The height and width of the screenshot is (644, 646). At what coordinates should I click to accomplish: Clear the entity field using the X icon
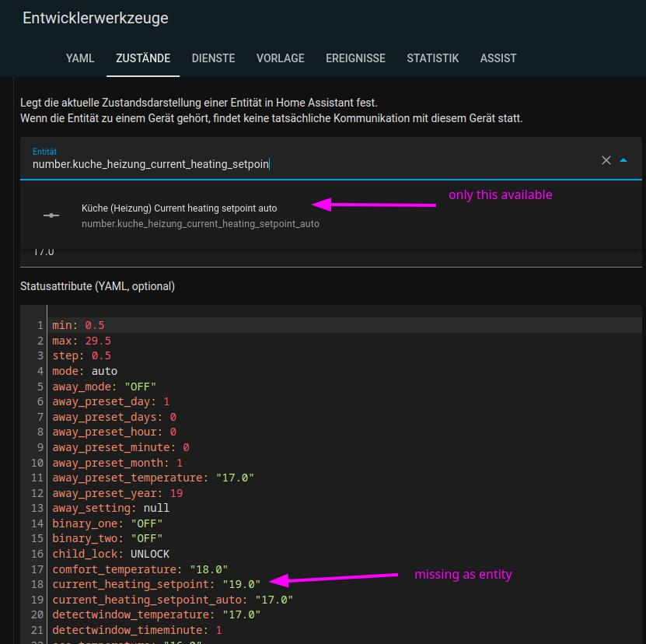[x=606, y=160]
